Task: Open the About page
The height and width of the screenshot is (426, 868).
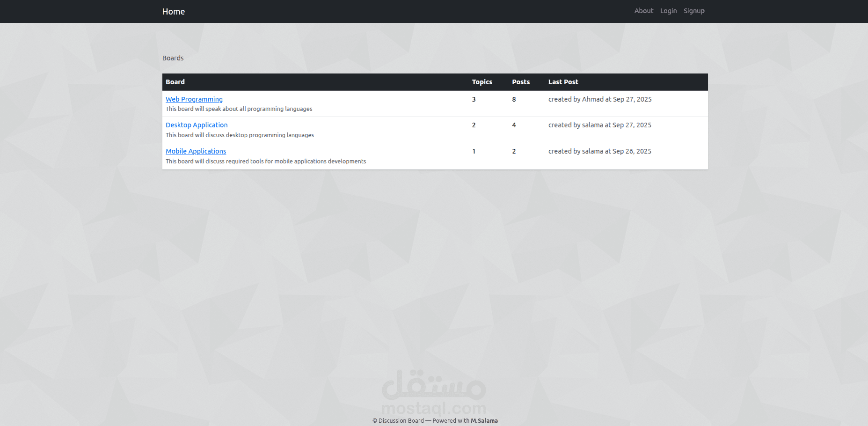Action: 643,11
